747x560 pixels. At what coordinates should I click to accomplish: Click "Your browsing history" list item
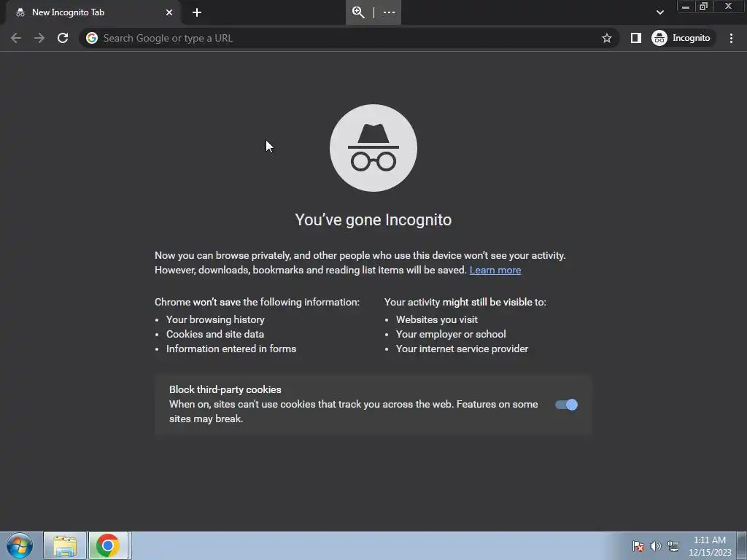click(x=215, y=319)
